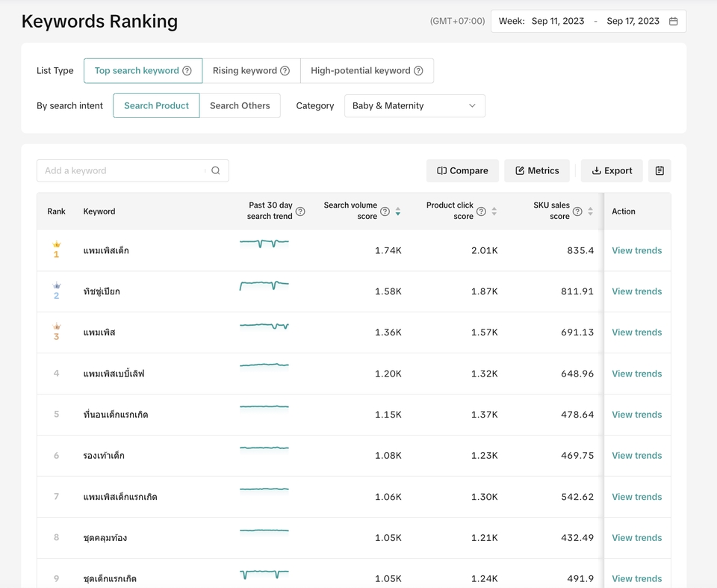The height and width of the screenshot is (588, 717).
Task: Click the keyword search magnifier icon
Action: tap(216, 170)
